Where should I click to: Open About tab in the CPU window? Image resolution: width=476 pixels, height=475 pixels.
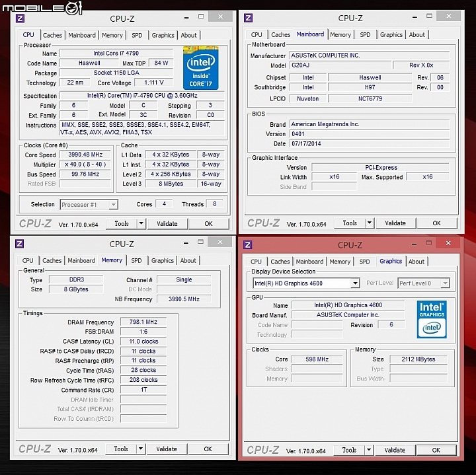(x=189, y=35)
